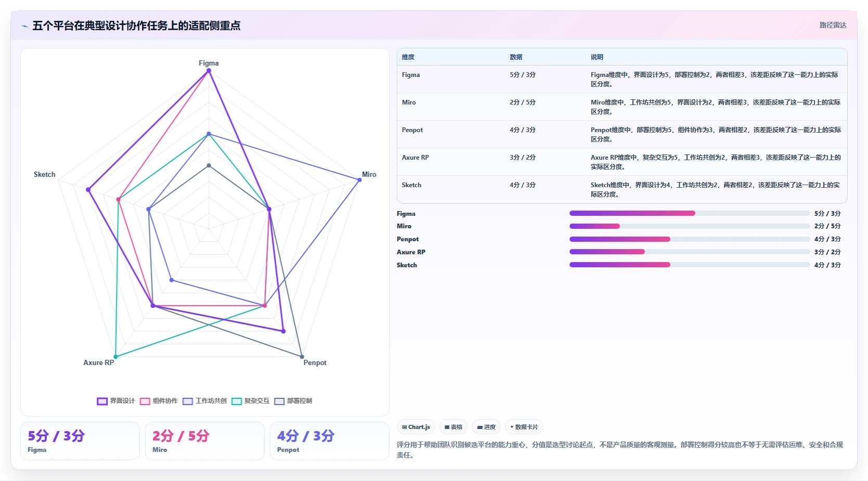Viewport: 868px width, 481px height.
Task: Select the teal data point at the Axure RP corner
Action: pyautogui.click(x=115, y=357)
